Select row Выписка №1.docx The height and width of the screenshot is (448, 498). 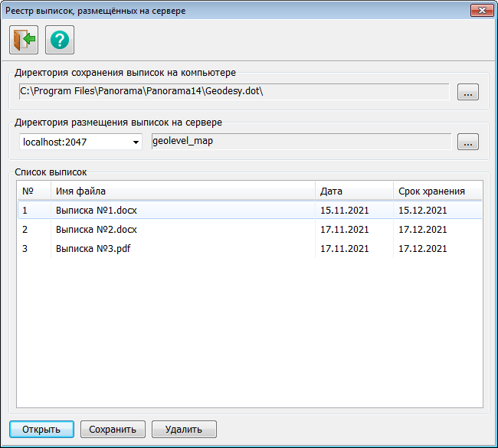[97, 210]
